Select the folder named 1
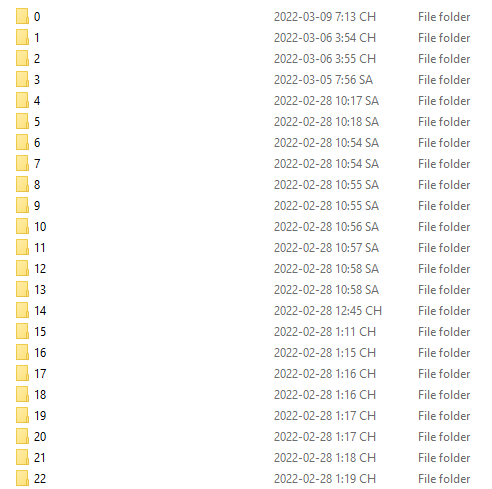 pyautogui.click(x=37, y=38)
